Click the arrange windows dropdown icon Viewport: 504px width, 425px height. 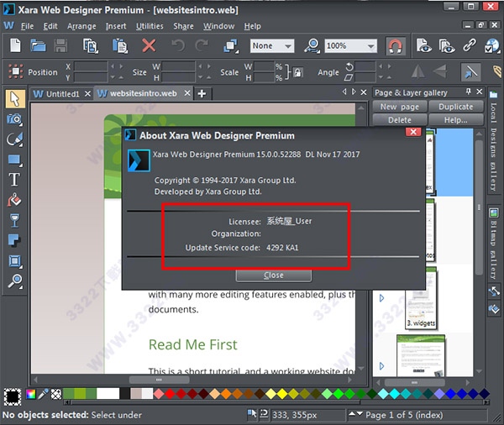(231, 46)
